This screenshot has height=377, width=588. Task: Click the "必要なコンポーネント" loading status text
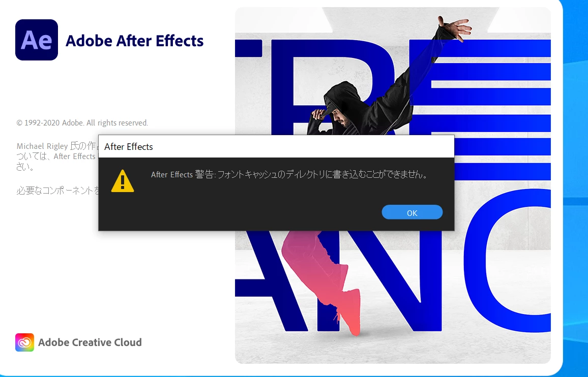[57, 191]
